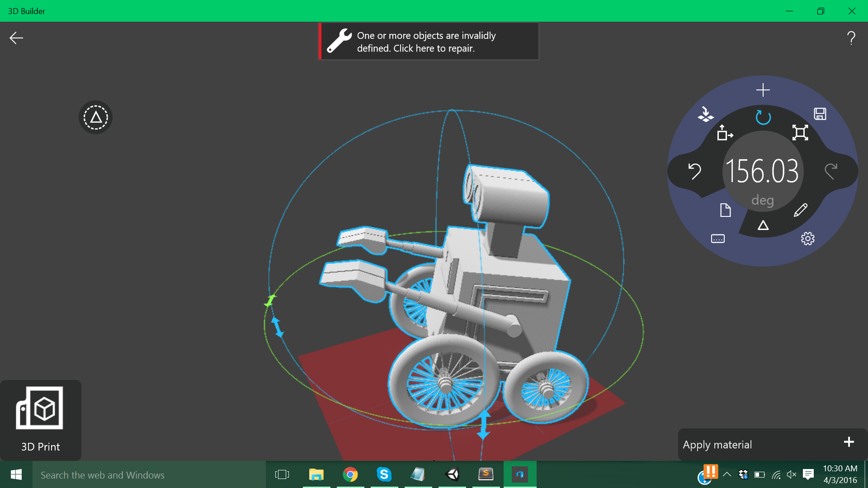Select the Scale tool icon
The image size is (868, 488).
pyautogui.click(x=800, y=132)
